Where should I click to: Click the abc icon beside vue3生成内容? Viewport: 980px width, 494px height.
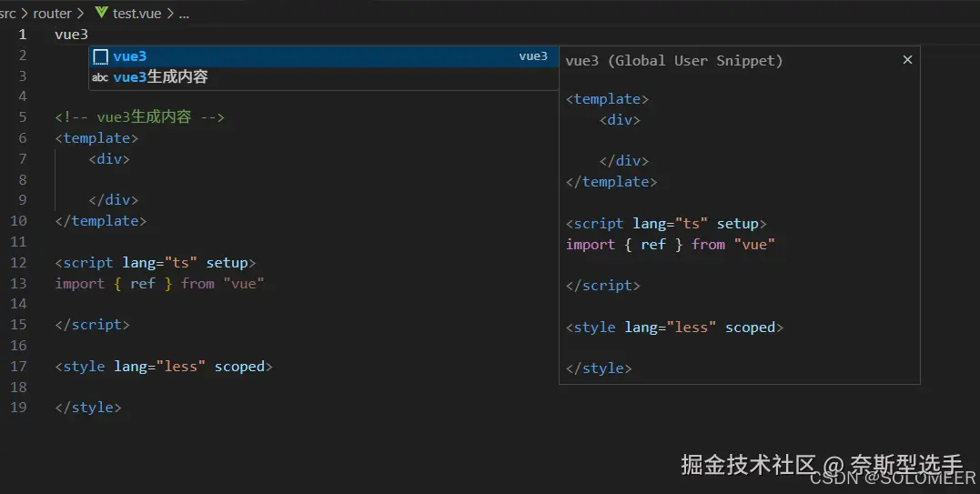pyautogui.click(x=100, y=77)
